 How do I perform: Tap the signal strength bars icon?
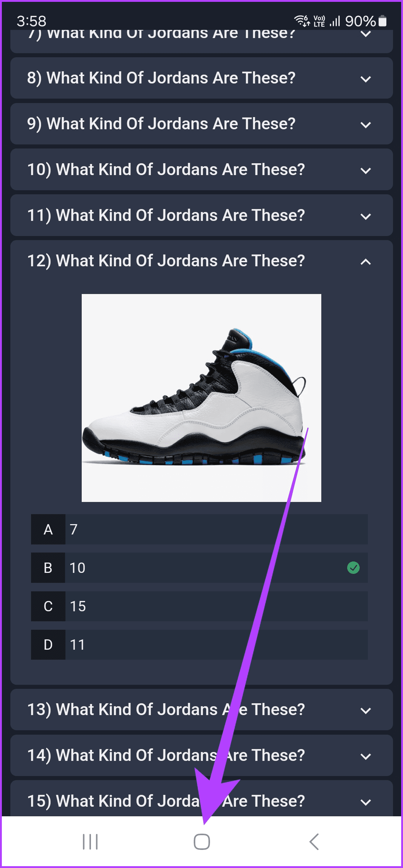335,21
